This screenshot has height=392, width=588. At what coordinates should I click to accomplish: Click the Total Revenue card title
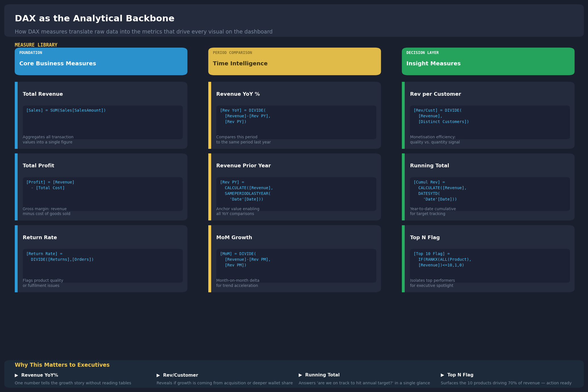tap(43, 94)
